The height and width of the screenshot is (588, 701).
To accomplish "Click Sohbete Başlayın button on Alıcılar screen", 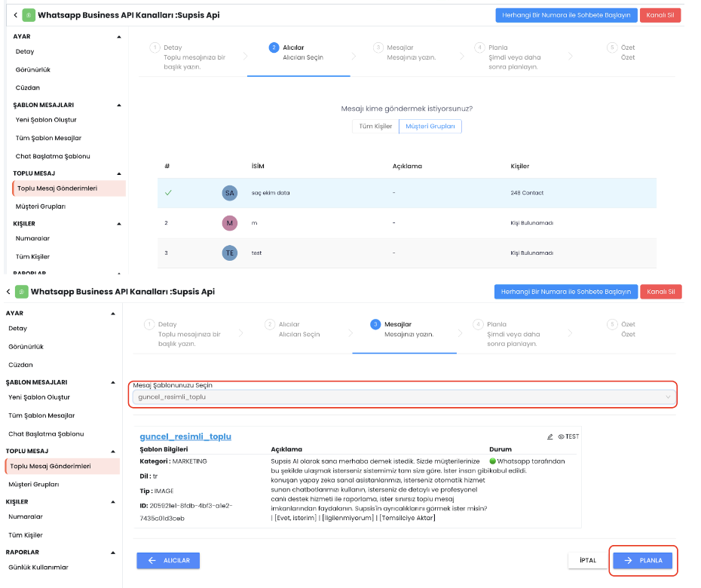I will [566, 15].
